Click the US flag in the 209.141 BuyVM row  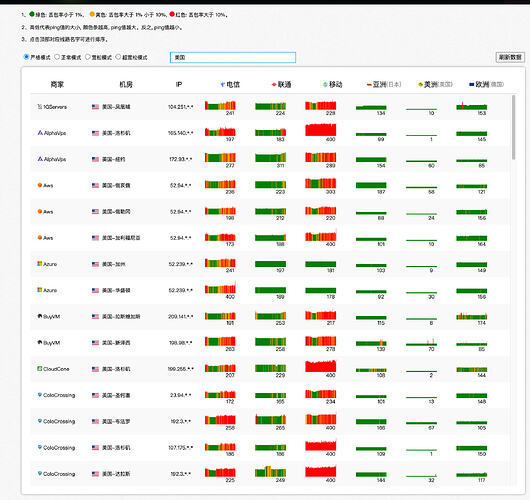pyautogui.click(x=95, y=316)
